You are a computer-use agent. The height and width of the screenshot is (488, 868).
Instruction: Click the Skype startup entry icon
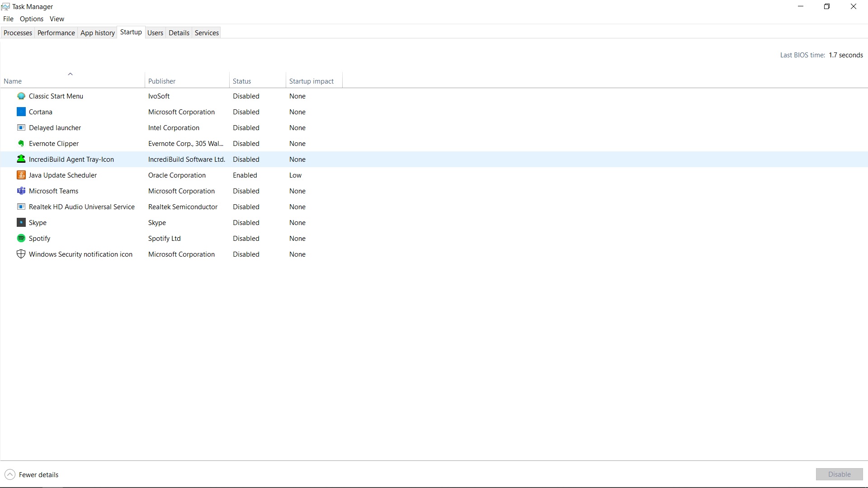21,222
